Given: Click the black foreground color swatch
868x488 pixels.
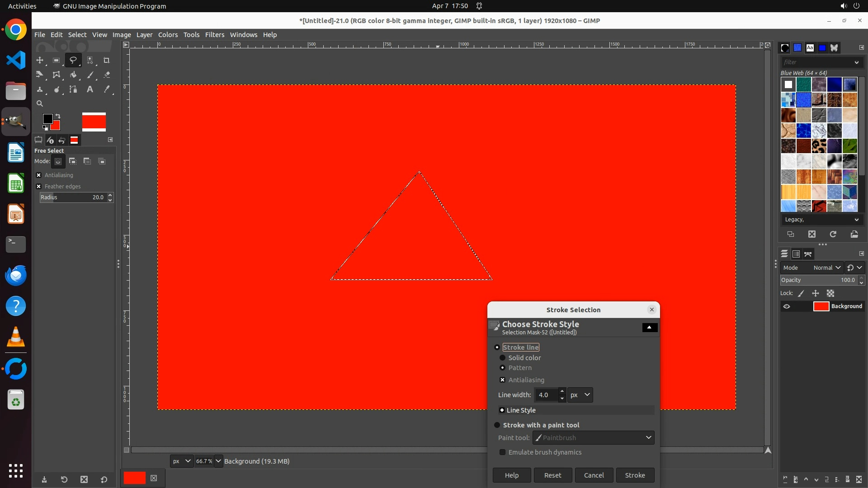Looking at the screenshot, I should click(x=47, y=119).
